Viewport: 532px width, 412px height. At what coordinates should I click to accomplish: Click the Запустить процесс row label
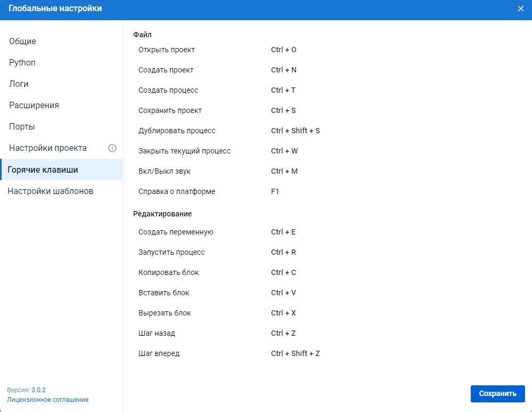click(x=171, y=252)
